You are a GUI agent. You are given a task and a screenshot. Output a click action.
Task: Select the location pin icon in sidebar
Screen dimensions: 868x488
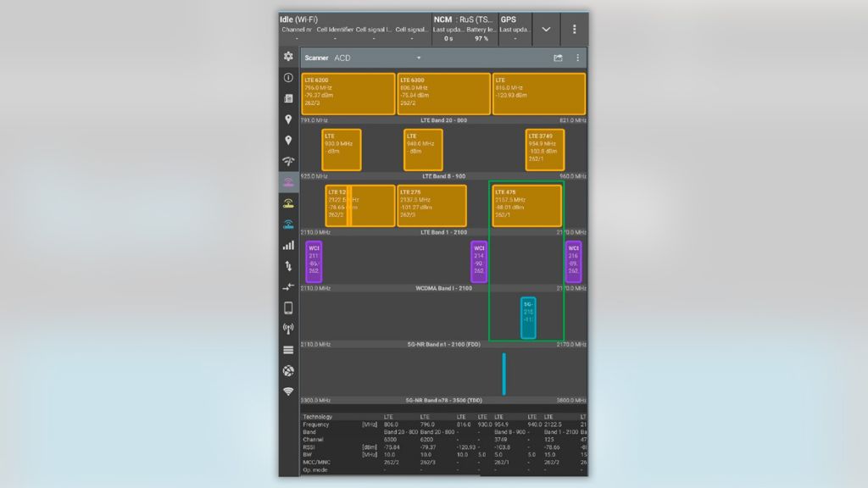pyautogui.click(x=288, y=117)
